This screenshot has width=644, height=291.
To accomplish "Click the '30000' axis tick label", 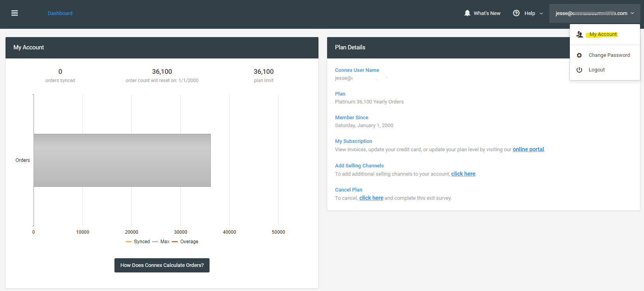I will pyautogui.click(x=180, y=232).
